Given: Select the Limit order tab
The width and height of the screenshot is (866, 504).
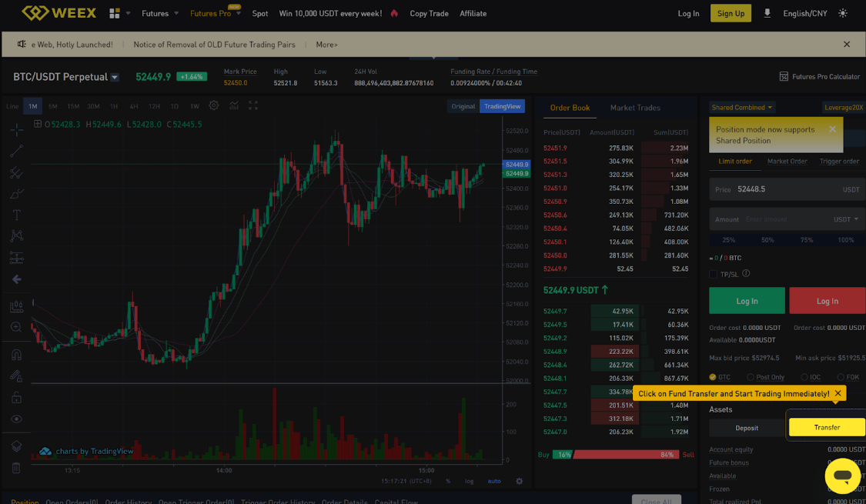Looking at the screenshot, I should pyautogui.click(x=735, y=161).
